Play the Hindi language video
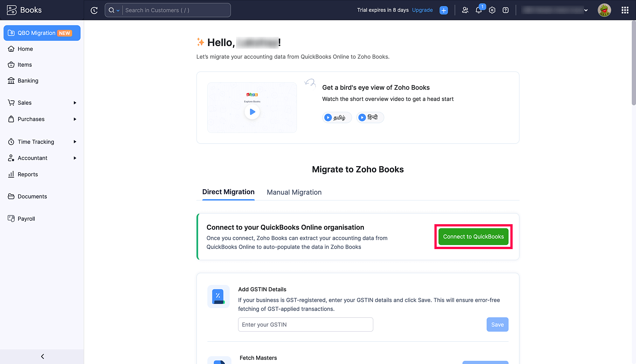The width and height of the screenshot is (636, 364). tap(370, 118)
